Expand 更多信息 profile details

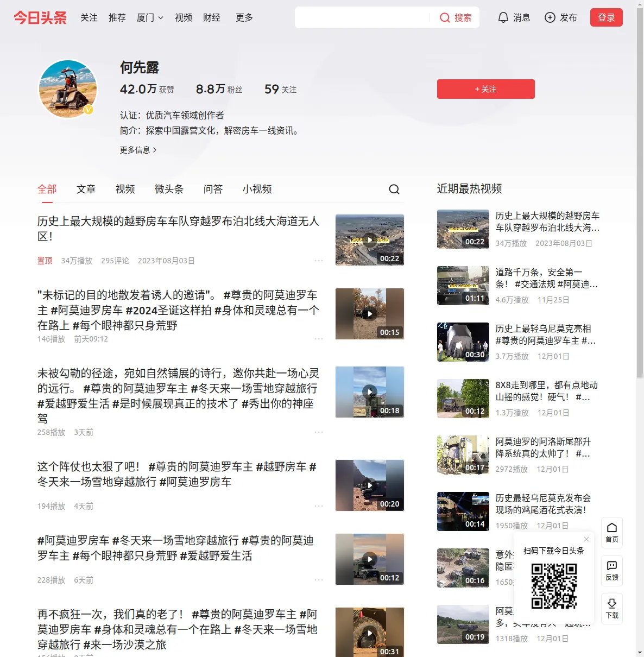pyautogui.click(x=138, y=150)
